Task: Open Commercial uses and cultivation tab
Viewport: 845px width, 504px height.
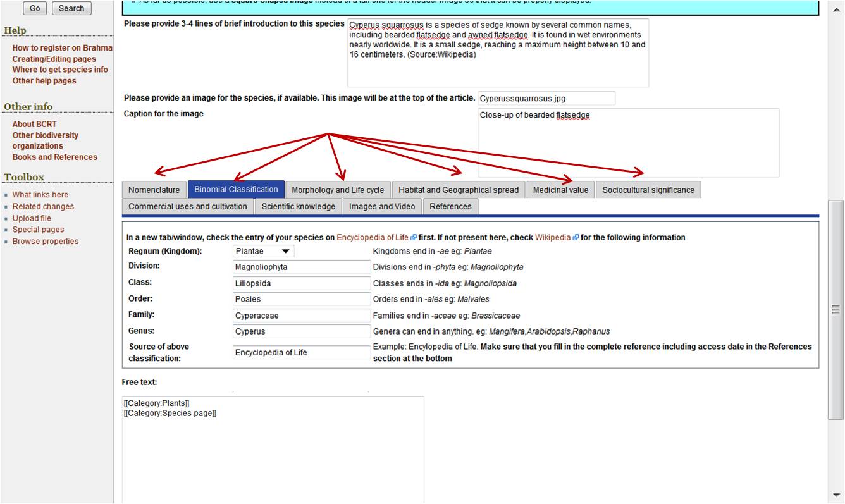Action: tap(188, 206)
